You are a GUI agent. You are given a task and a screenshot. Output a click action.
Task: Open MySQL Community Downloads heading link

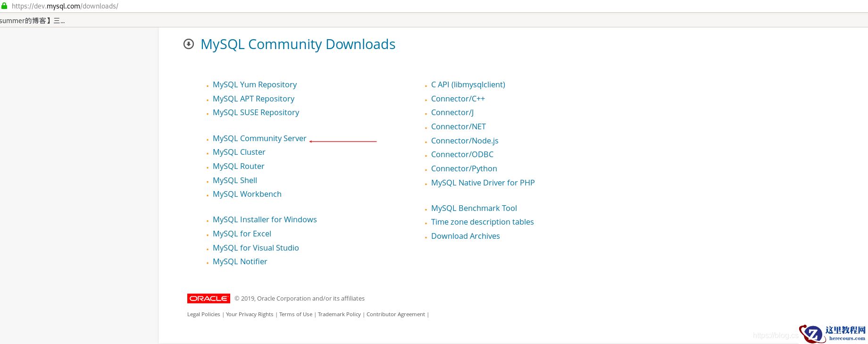[x=298, y=44]
